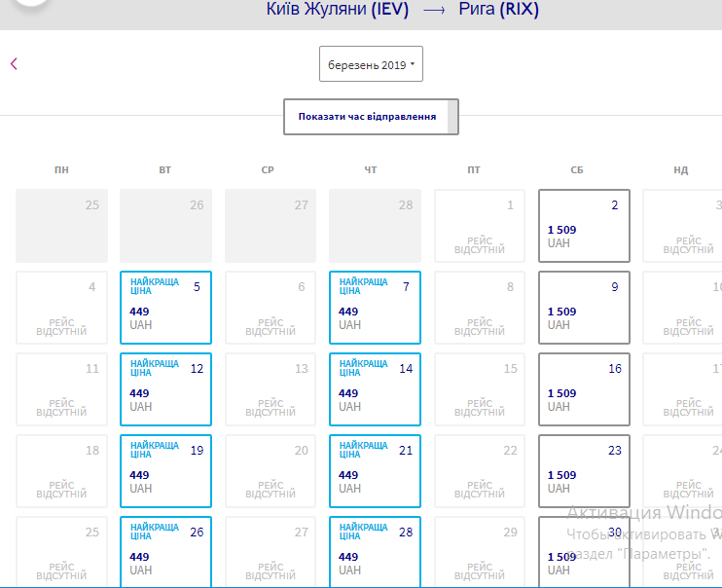Select the March 7 flight cell
This screenshot has width=722, height=588.
pyautogui.click(x=375, y=308)
